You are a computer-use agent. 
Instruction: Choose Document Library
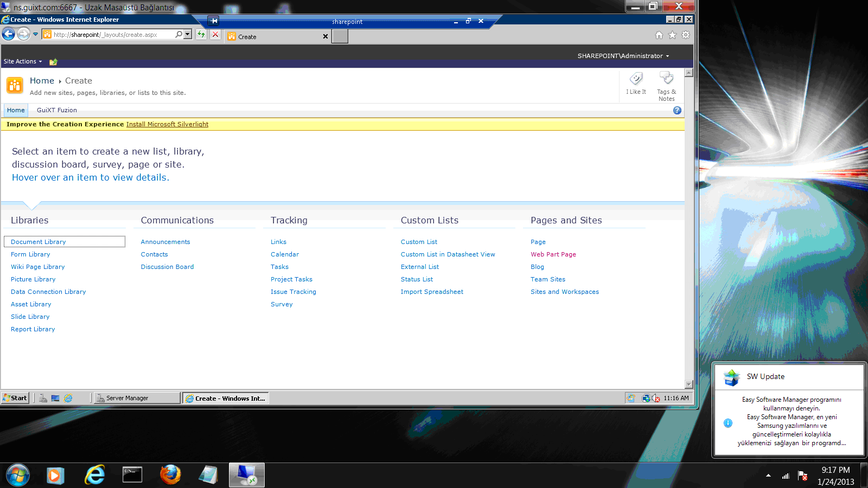pos(38,242)
